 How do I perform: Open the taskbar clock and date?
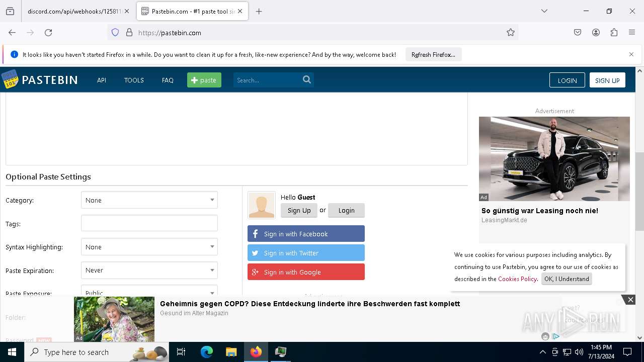[x=601, y=352]
